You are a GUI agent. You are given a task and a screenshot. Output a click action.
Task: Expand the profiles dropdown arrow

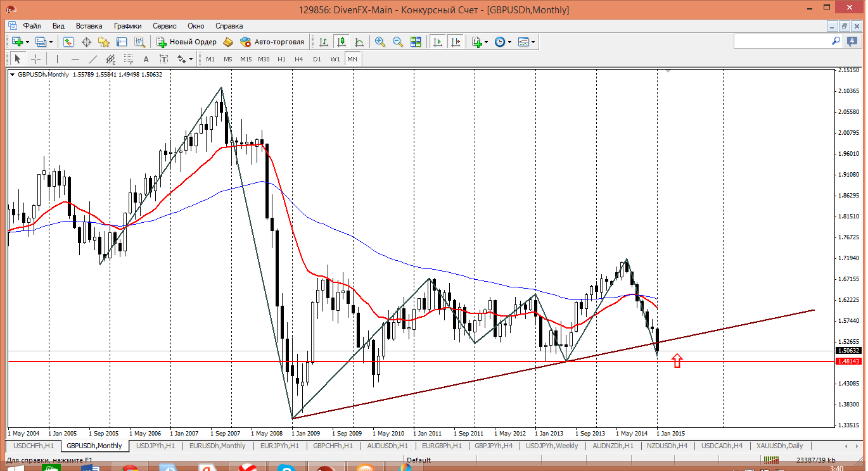(51, 42)
